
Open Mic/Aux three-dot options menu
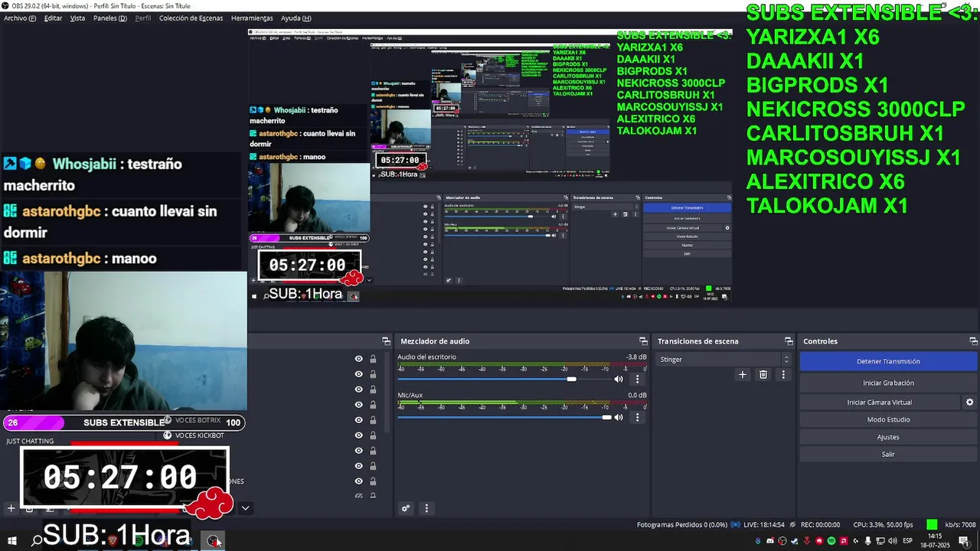click(637, 417)
